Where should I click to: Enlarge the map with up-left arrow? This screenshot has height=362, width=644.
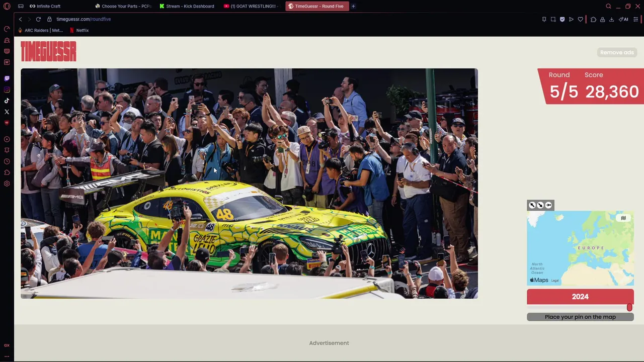(532, 205)
